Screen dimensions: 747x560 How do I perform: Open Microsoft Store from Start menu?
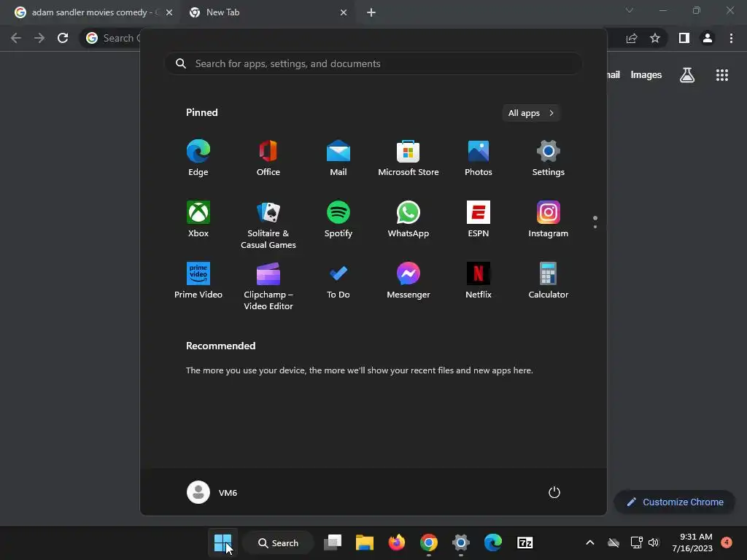pos(409,158)
